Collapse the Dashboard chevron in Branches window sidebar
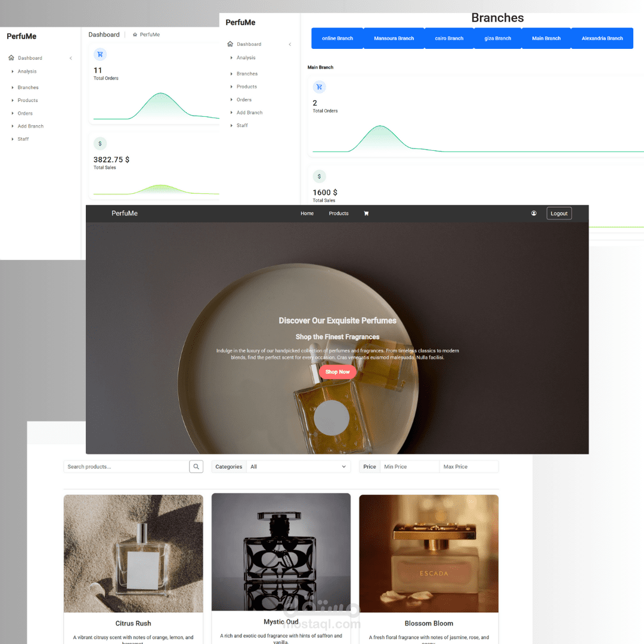644x644 pixels. (290, 44)
